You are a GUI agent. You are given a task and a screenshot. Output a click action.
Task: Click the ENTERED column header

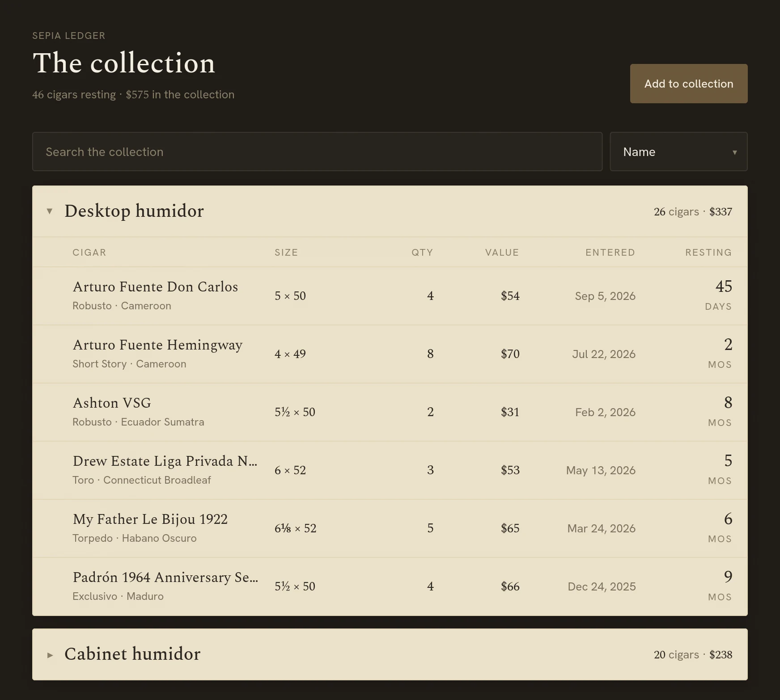(x=610, y=253)
